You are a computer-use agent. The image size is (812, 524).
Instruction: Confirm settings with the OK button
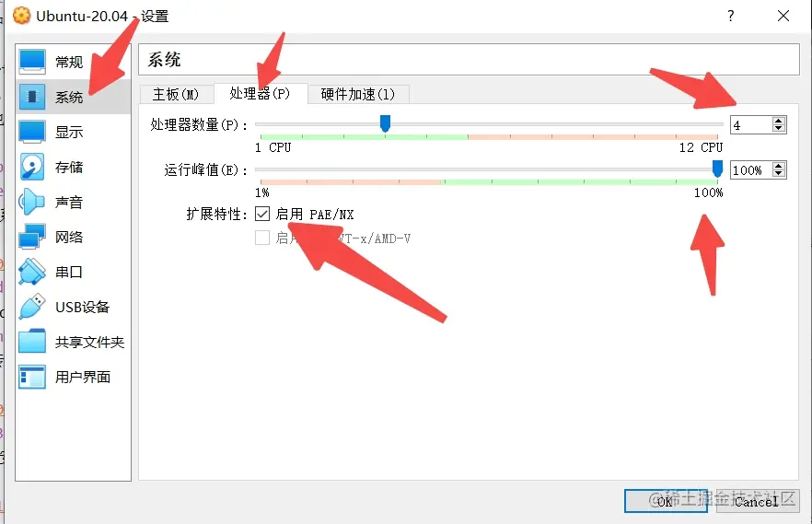point(666,501)
